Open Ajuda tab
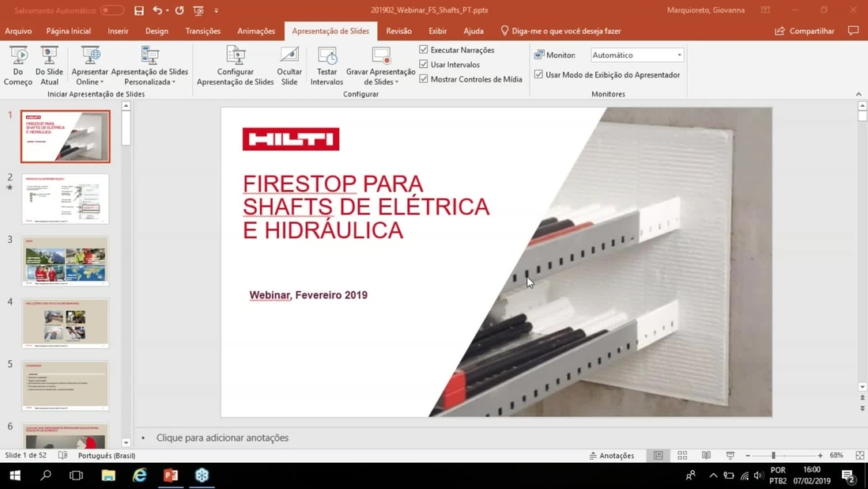 coord(474,31)
